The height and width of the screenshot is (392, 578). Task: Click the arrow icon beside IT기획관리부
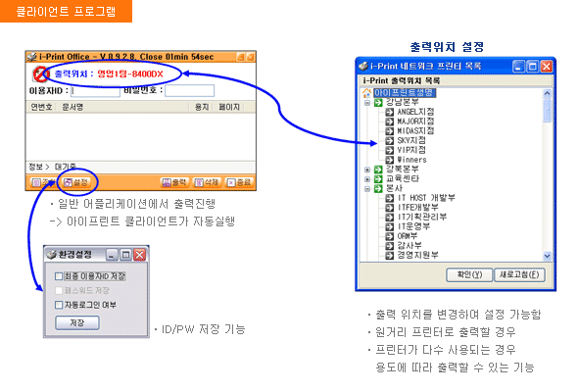click(x=389, y=218)
